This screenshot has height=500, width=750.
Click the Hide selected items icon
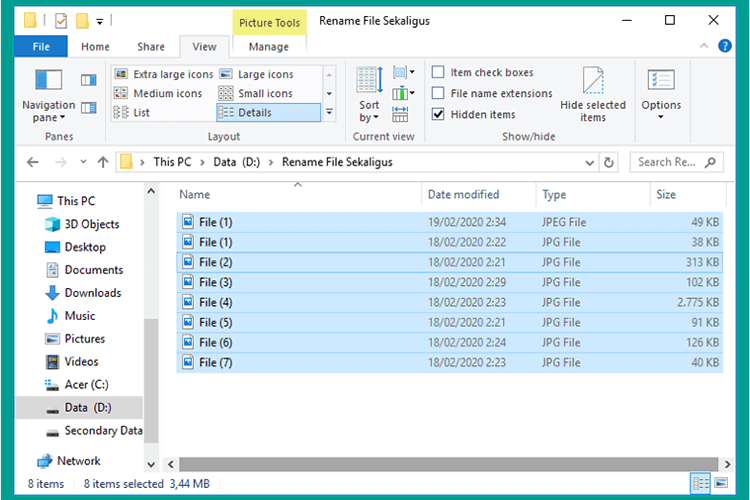(x=593, y=95)
